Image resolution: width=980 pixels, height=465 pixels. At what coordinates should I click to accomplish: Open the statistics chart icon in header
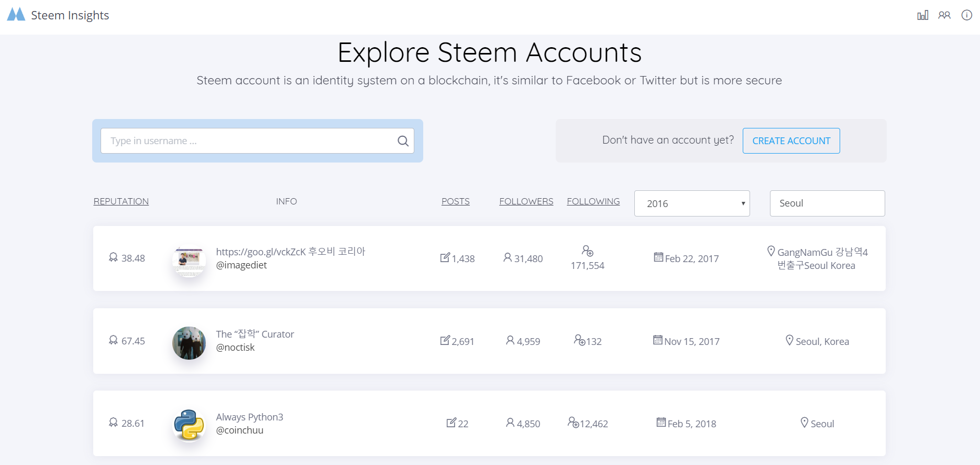922,15
